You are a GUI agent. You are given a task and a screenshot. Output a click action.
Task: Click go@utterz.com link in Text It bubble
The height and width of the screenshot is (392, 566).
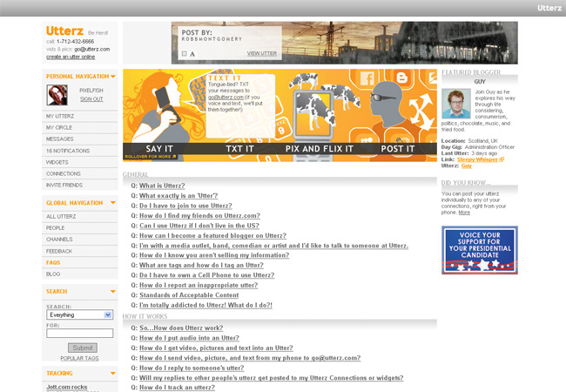[226, 97]
